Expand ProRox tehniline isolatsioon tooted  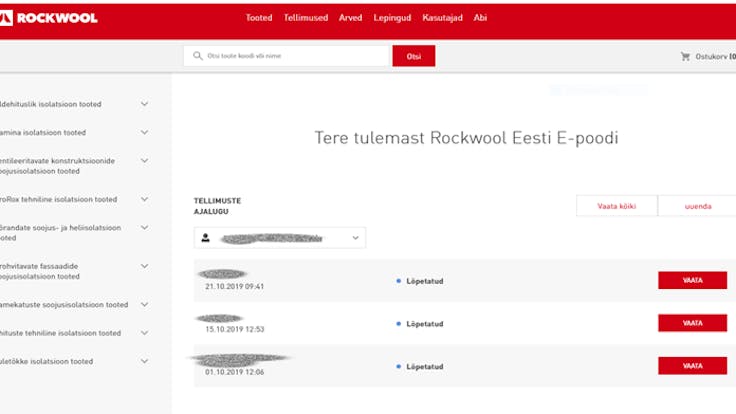click(145, 199)
